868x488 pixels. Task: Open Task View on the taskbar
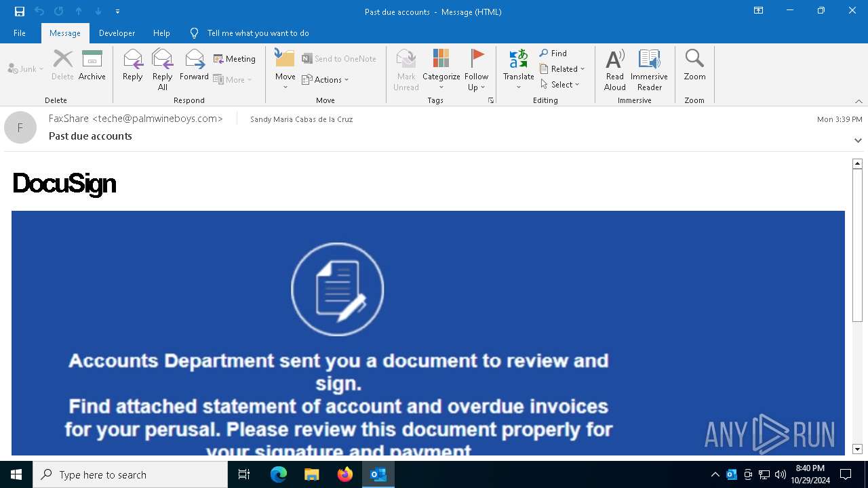tap(244, 474)
